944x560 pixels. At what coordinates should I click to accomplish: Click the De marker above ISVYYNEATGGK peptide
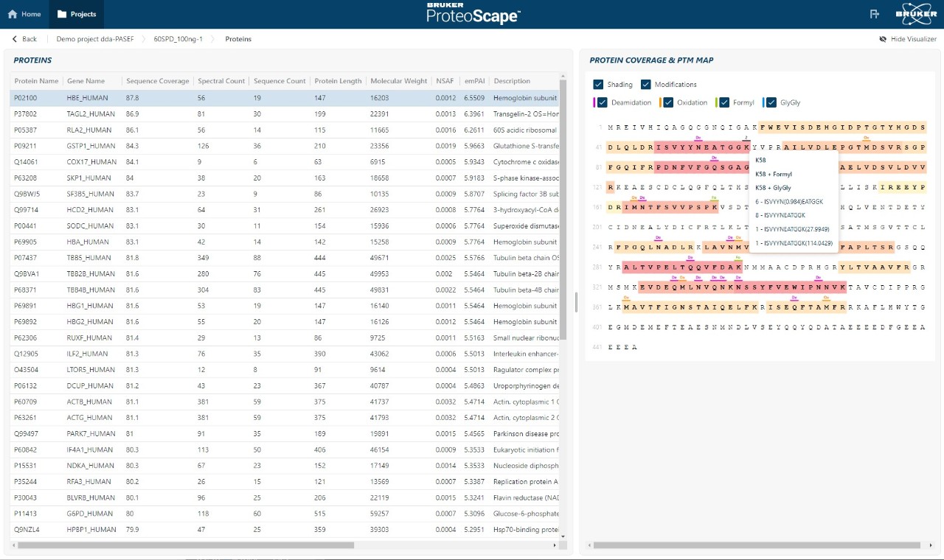tap(698, 138)
